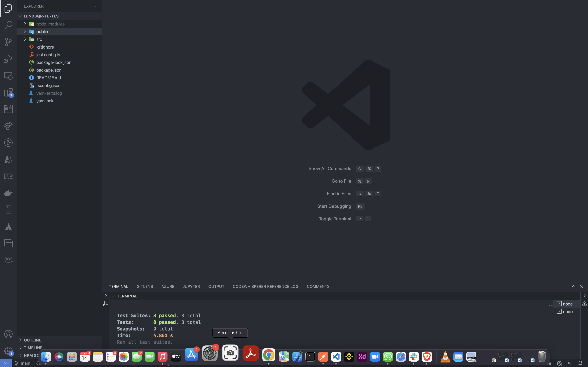Open the Extensions view
The width and height of the screenshot is (588, 367).
[x=8, y=92]
